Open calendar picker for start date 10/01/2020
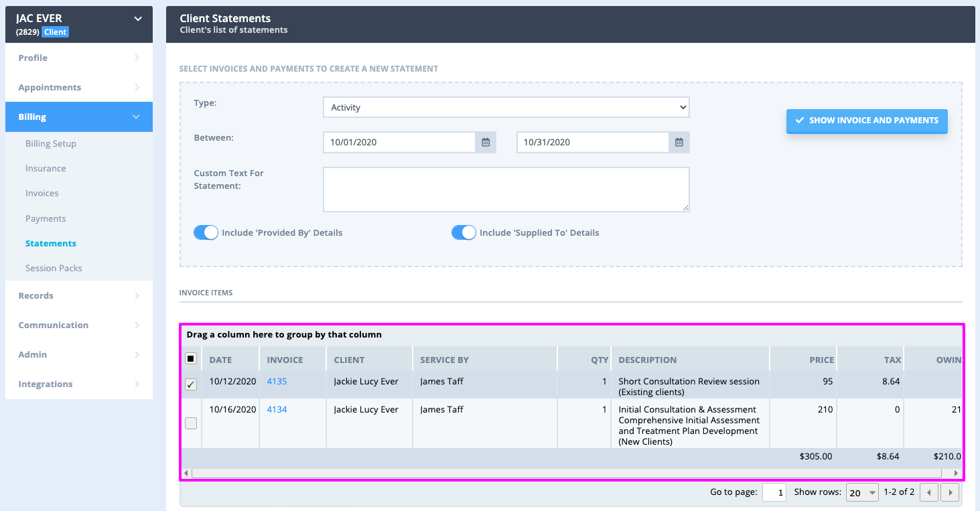The height and width of the screenshot is (511, 980). click(x=486, y=143)
